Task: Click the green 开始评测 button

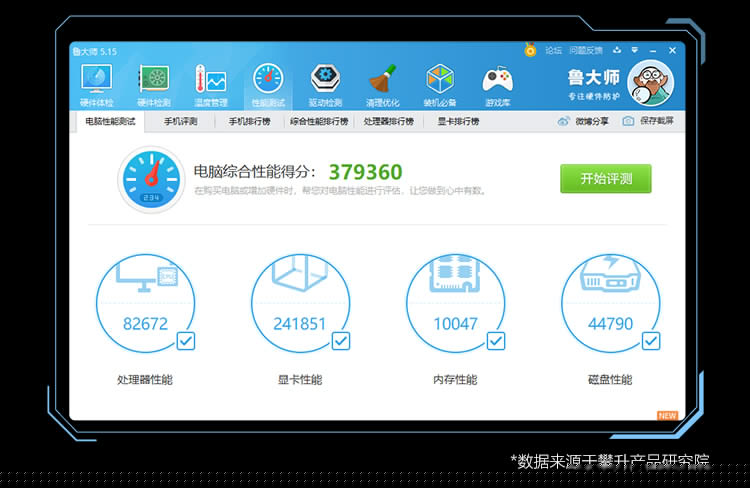Action: (x=606, y=178)
